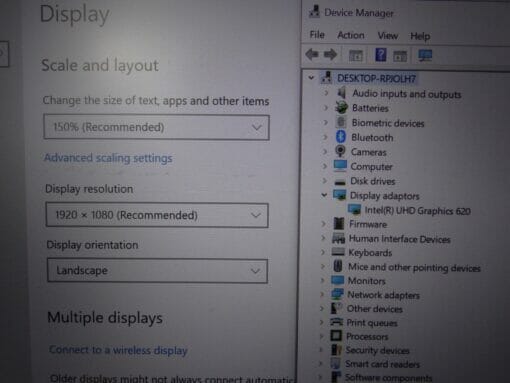Select the Network adapters icon

337,294
